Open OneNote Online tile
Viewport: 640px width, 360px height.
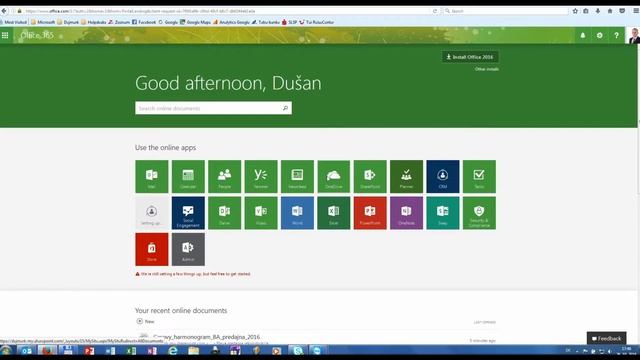pyautogui.click(x=407, y=213)
